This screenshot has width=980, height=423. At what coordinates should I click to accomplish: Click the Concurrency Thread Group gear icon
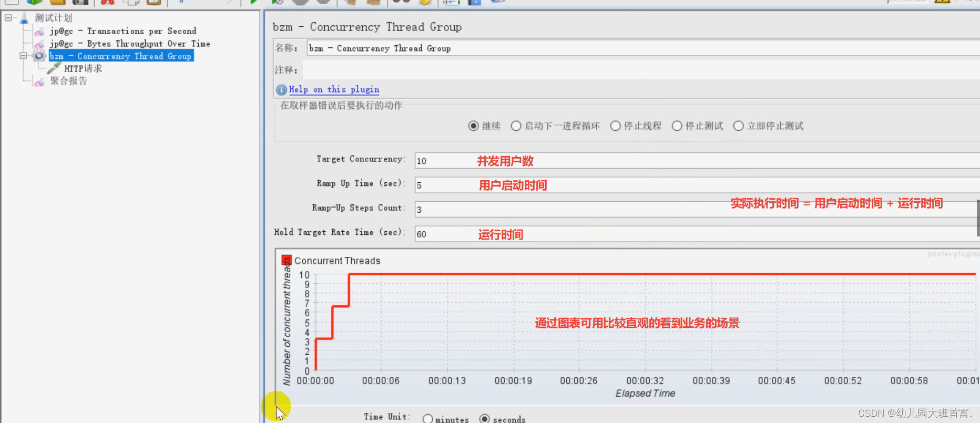tap(39, 56)
